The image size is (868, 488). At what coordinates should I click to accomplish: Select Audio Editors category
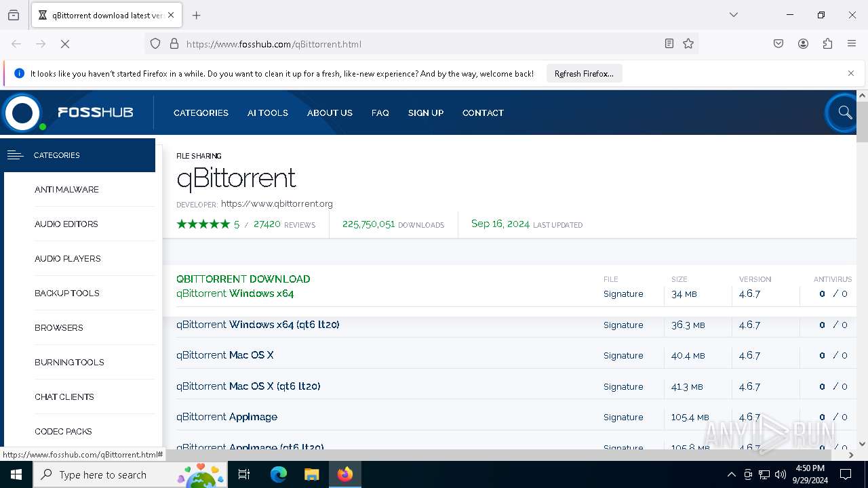[66, 224]
